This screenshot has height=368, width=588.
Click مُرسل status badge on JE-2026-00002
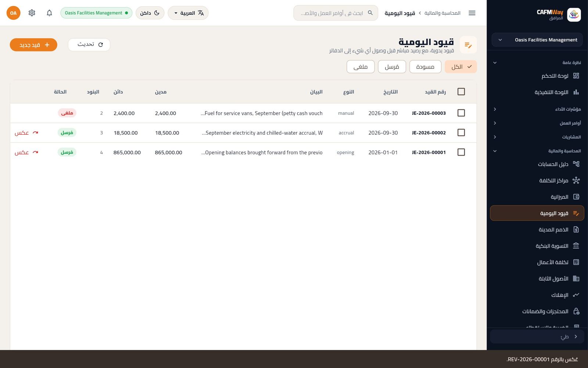[67, 132]
